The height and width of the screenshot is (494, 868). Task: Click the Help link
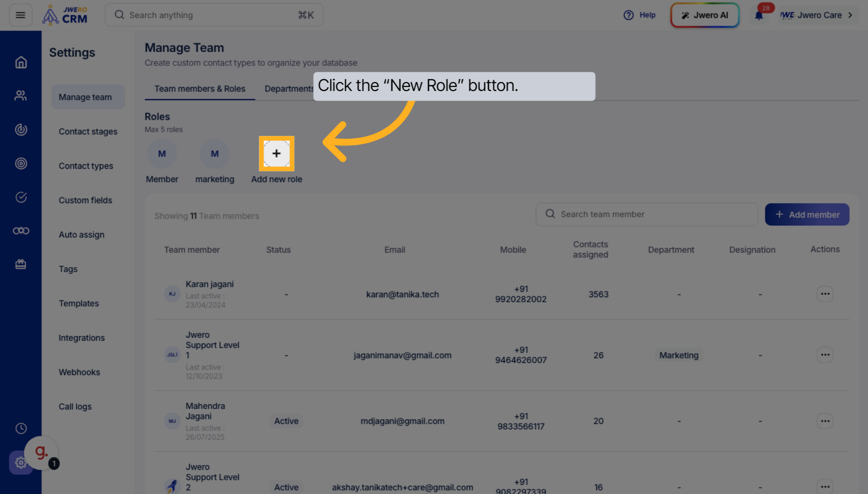[639, 15]
